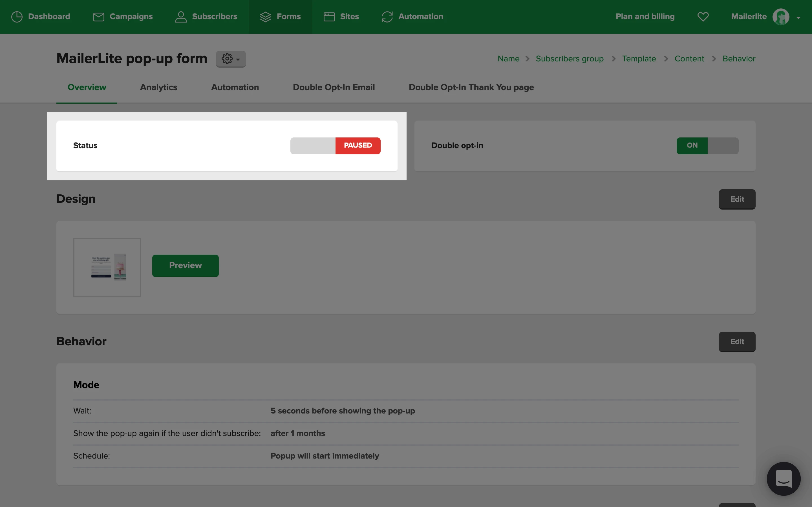
Task: Switch to the Analytics tab
Action: click(158, 88)
